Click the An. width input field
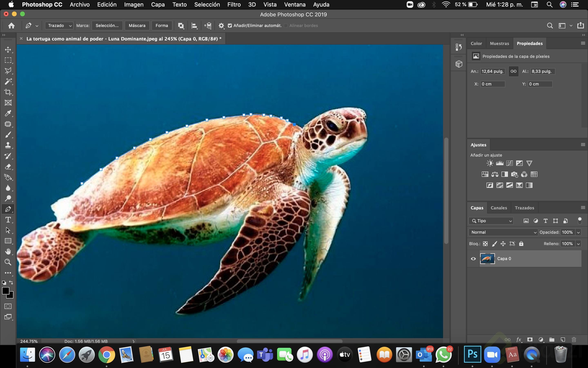Image resolution: width=588 pixels, height=368 pixels. (493, 71)
